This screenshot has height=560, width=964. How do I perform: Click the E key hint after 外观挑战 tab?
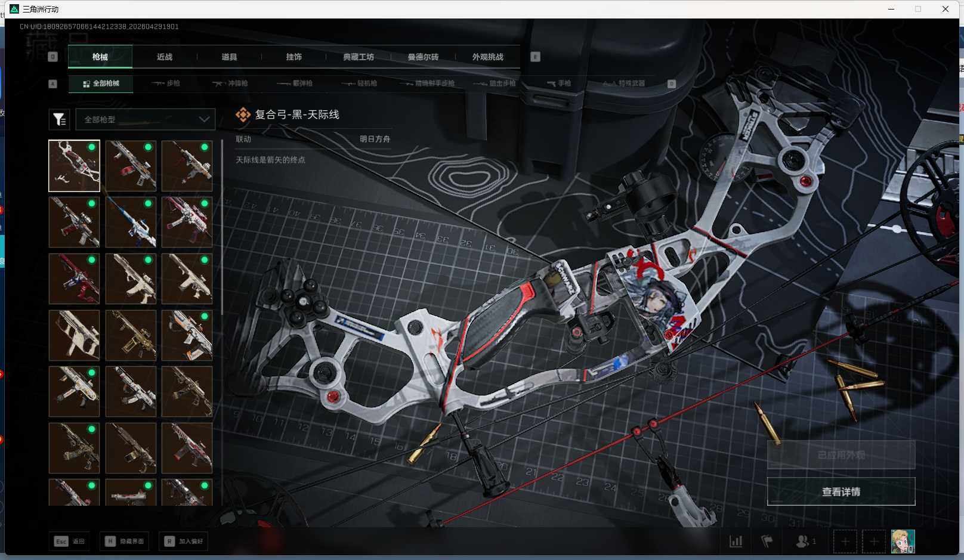point(535,57)
